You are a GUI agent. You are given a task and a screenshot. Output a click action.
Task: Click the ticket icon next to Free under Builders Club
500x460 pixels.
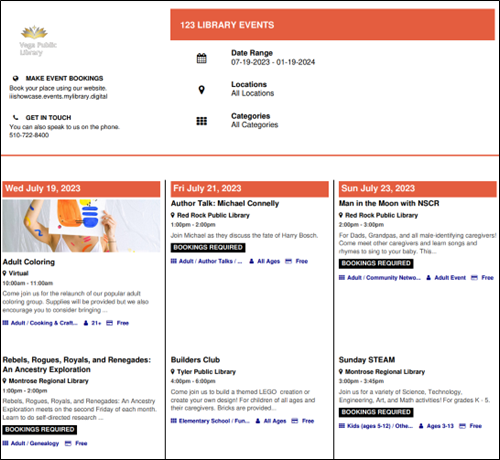point(295,421)
